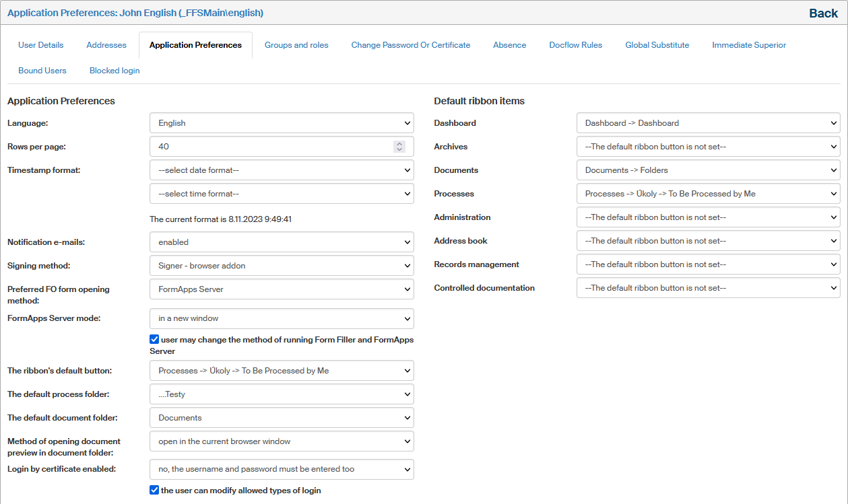Switch to Groups and roles tab
848x504 pixels.
[x=296, y=45]
